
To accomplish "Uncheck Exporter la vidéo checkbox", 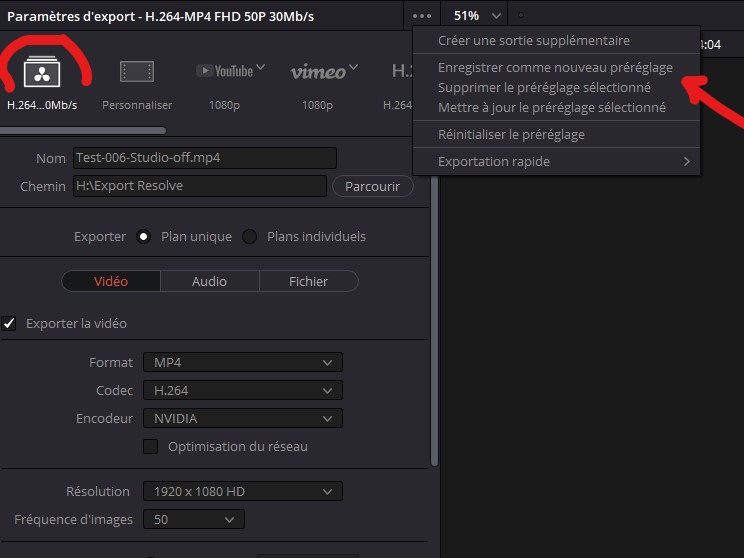I will [10, 323].
